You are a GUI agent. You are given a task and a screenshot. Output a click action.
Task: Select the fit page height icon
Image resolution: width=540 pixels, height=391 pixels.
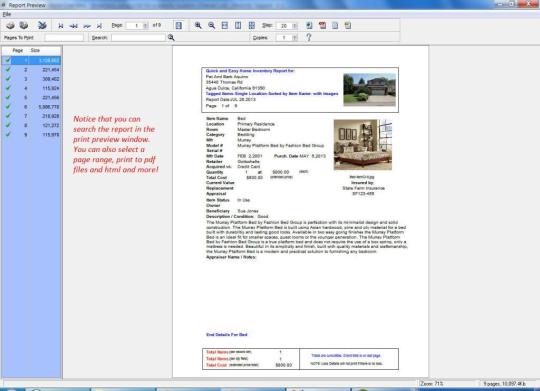point(238,25)
